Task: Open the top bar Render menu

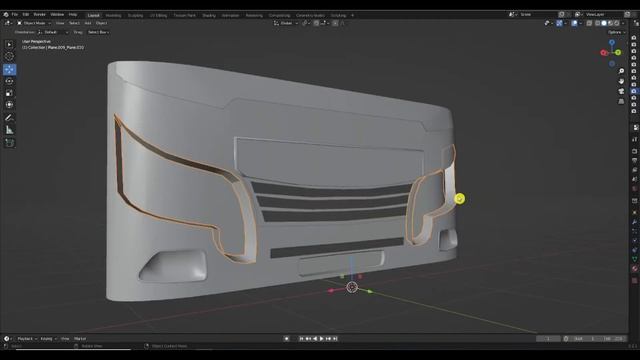Action: [40, 14]
